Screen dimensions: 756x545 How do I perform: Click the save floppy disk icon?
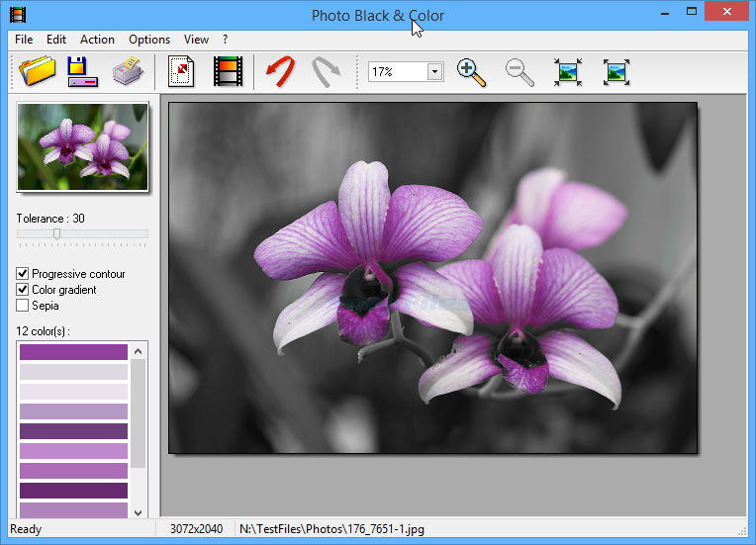pyautogui.click(x=81, y=72)
